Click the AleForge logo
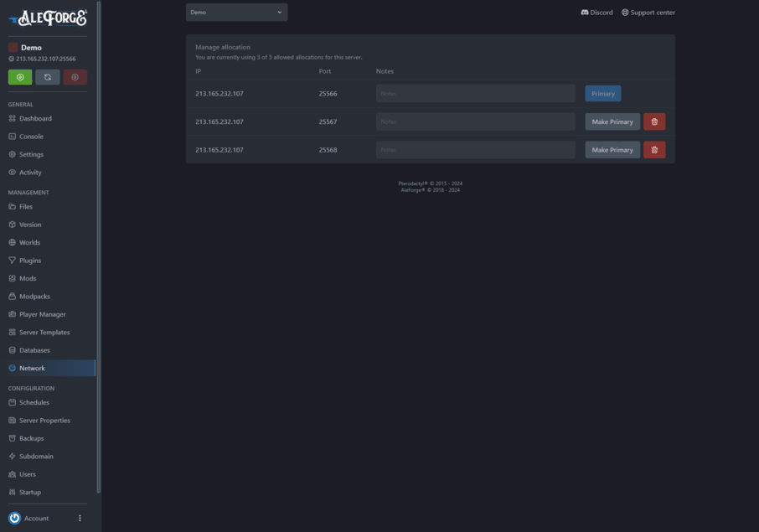Image resolution: width=759 pixels, height=532 pixels. coord(48,18)
